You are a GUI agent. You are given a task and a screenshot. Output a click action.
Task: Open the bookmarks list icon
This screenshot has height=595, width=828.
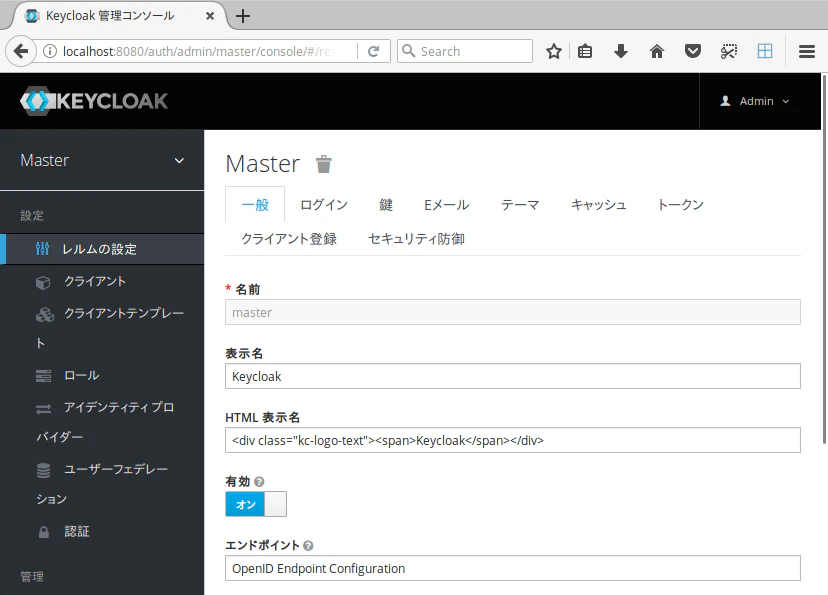coord(585,51)
